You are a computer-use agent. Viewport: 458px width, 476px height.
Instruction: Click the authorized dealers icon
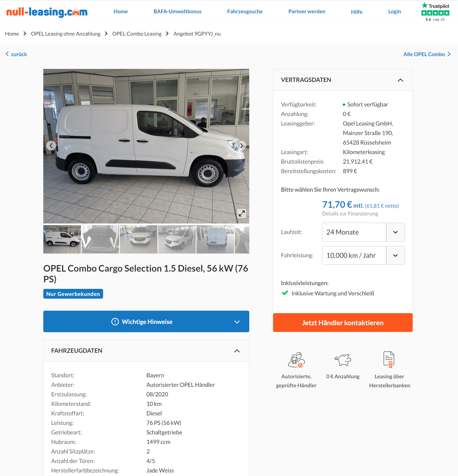(x=296, y=360)
